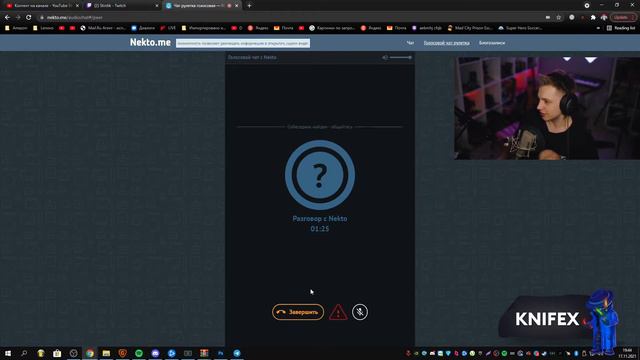Close the Twitch tab
Viewport: 640px width, 360px height.
157,6
